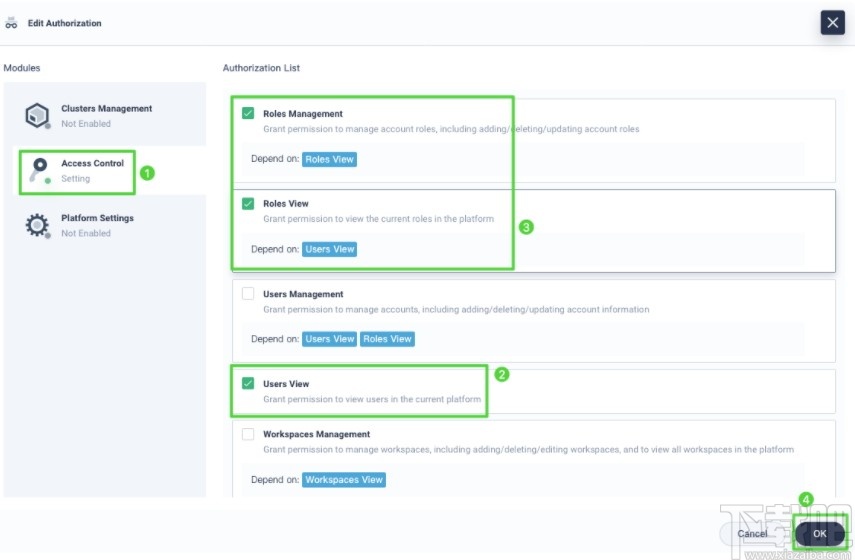This screenshot has height=560, width=855.
Task: Enable the Workspaces Management checkbox
Action: [x=248, y=434]
